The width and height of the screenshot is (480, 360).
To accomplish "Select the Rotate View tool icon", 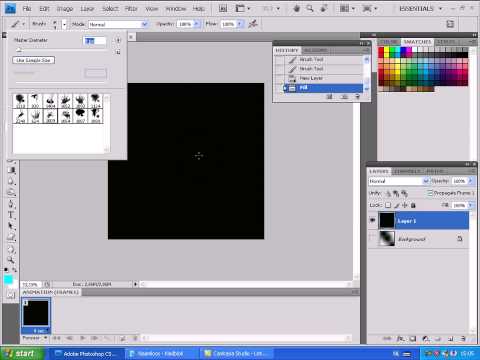I will coord(323,8).
